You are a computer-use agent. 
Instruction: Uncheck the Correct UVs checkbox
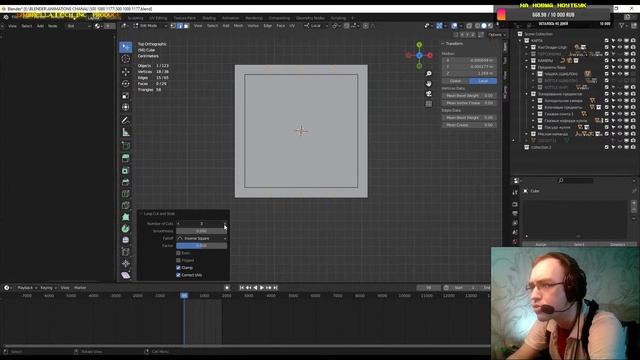(x=178, y=275)
